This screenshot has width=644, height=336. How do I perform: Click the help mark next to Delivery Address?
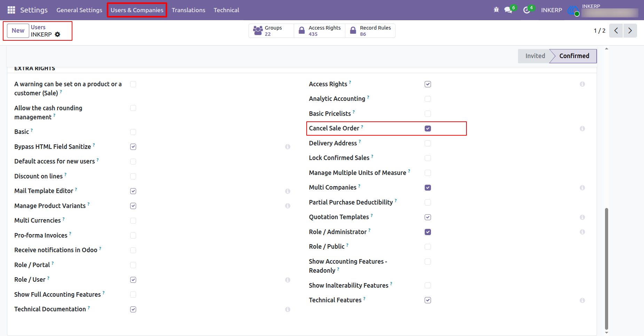tap(360, 141)
